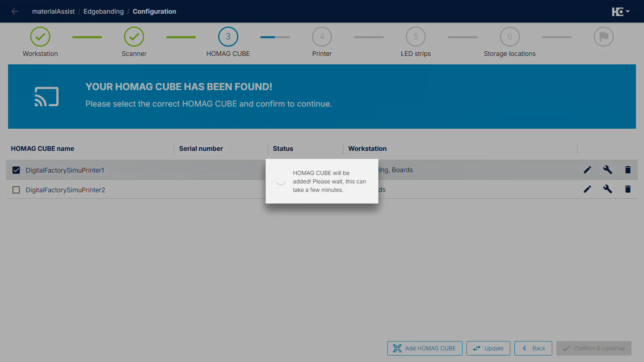Uncheck the DigitalFactorySimuPrinter1 checkbox
The height and width of the screenshot is (362, 644).
[x=16, y=170]
